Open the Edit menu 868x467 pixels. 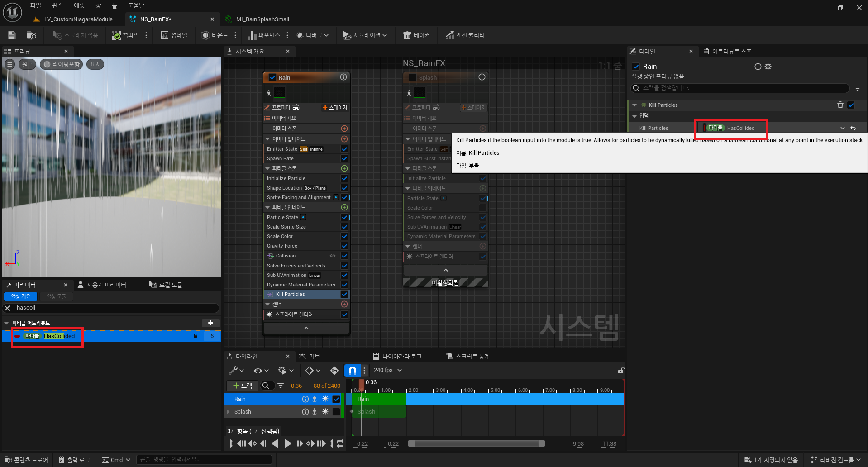coord(57,5)
